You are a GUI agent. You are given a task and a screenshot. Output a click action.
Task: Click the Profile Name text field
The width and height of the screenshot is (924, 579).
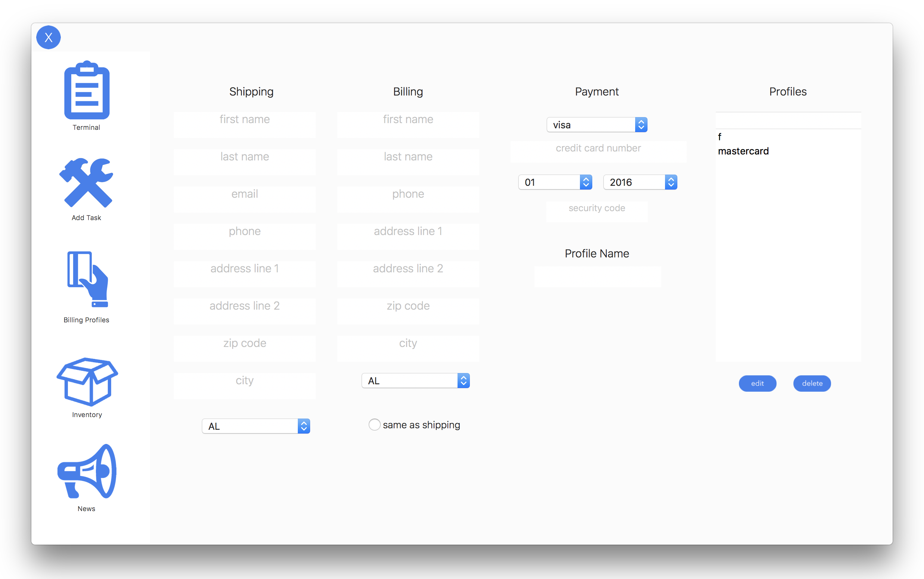(x=597, y=276)
